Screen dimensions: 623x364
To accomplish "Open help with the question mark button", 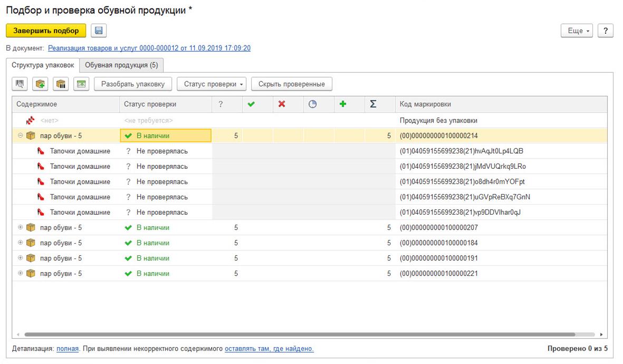I will click(x=605, y=31).
